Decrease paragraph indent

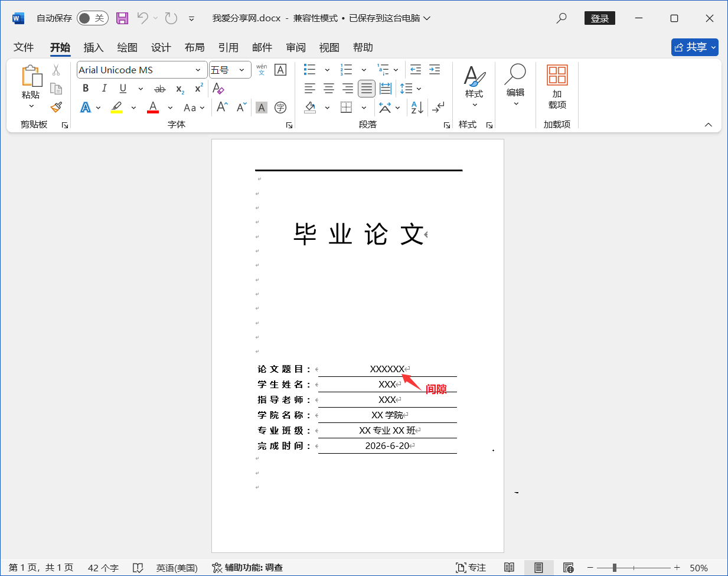pos(416,70)
